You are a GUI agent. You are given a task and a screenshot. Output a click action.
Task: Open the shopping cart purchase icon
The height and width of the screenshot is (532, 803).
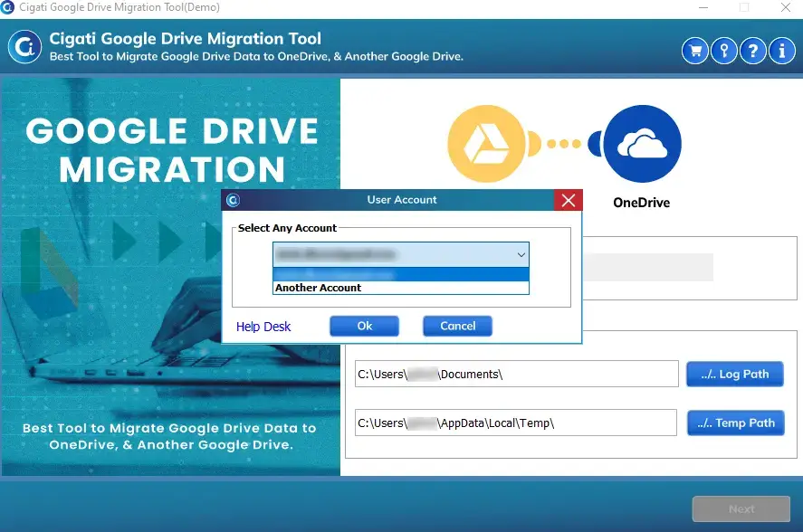tap(695, 51)
